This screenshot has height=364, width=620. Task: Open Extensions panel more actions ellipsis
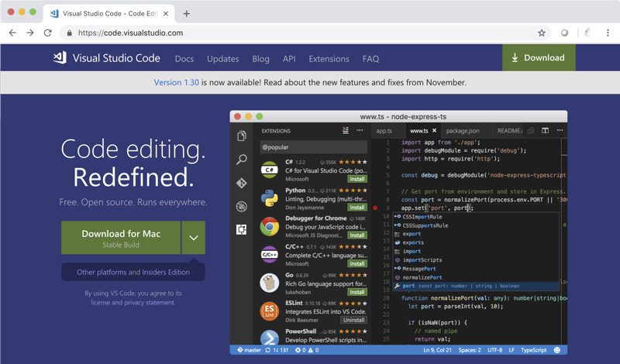360,130
